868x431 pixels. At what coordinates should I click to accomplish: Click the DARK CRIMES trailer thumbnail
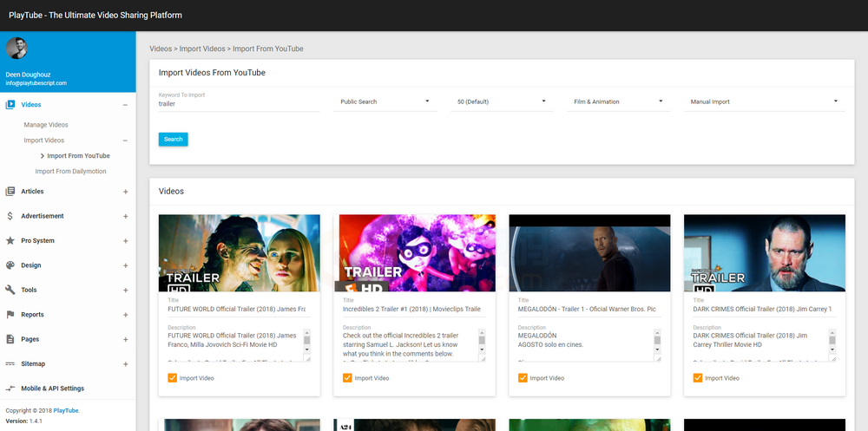pyautogui.click(x=765, y=253)
